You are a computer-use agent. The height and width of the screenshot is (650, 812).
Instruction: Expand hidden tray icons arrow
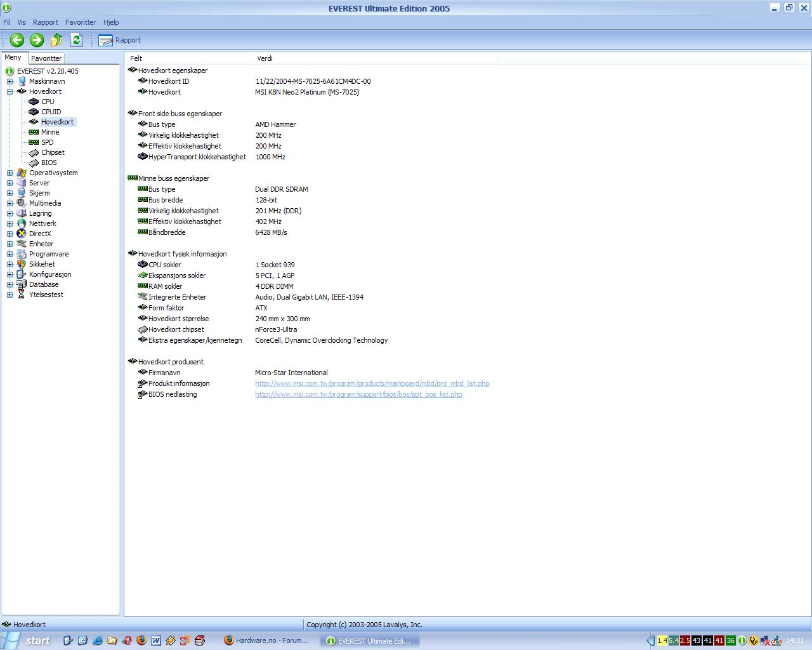pos(650,640)
